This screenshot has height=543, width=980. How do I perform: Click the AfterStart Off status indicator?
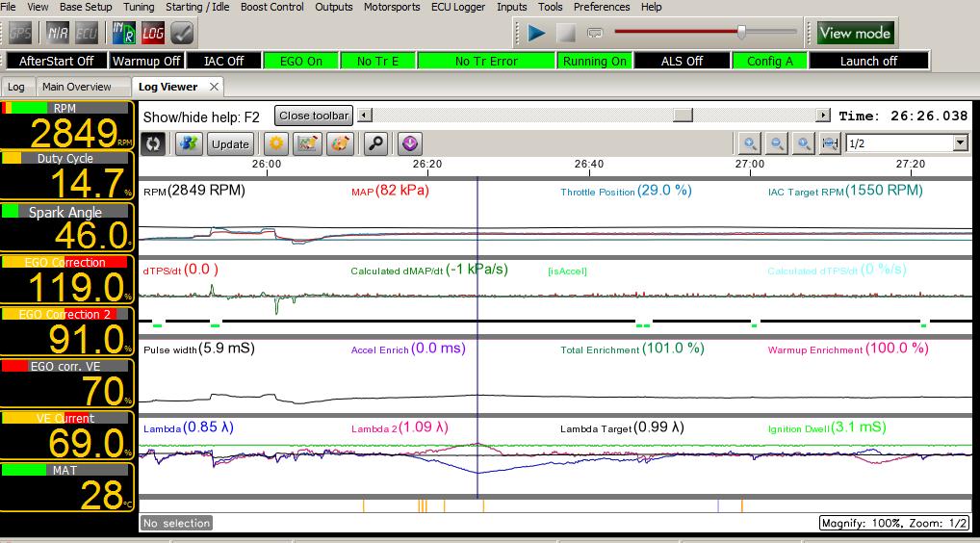tap(56, 61)
